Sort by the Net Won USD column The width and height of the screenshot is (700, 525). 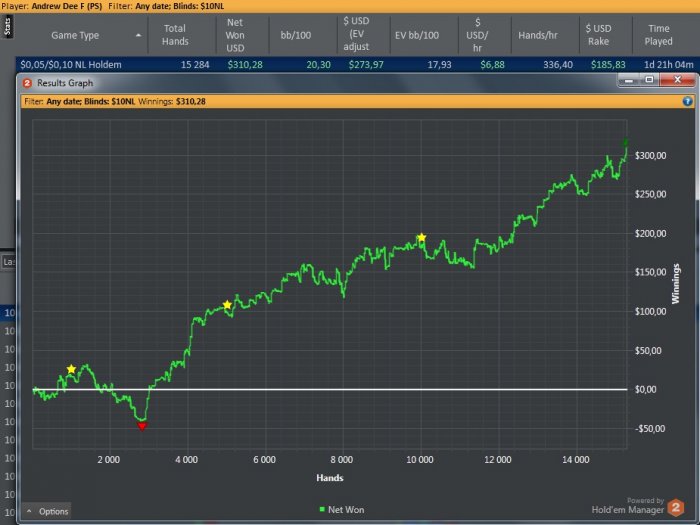pyautogui.click(x=236, y=35)
